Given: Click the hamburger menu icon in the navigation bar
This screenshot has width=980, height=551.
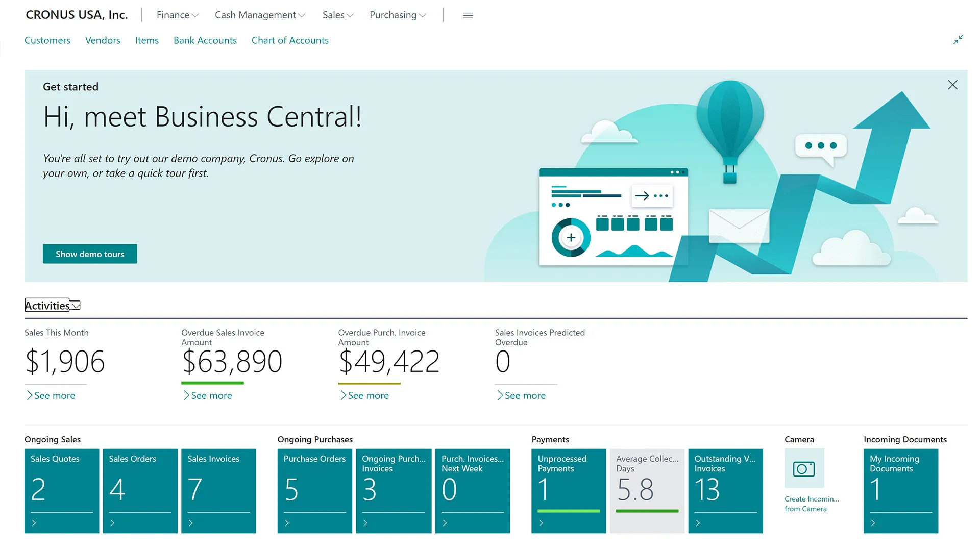Looking at the screenshot, I should click(x=468, y=15).
